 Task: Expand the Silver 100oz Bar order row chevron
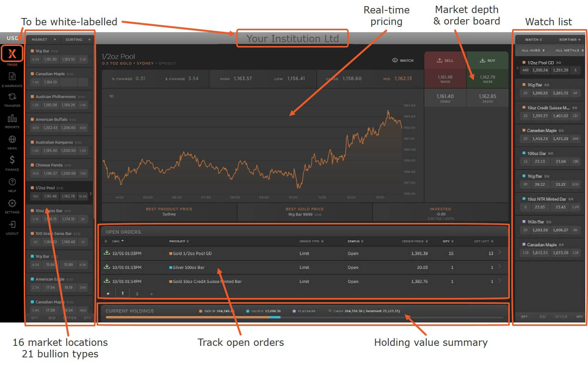pos(499,267)
